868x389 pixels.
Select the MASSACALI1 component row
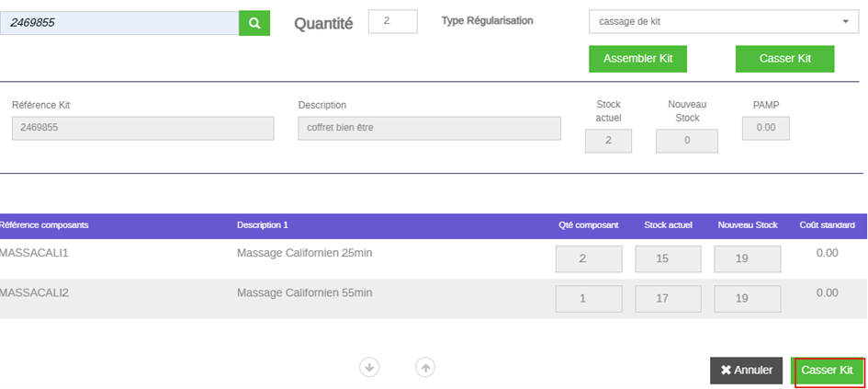coord(434,258)
